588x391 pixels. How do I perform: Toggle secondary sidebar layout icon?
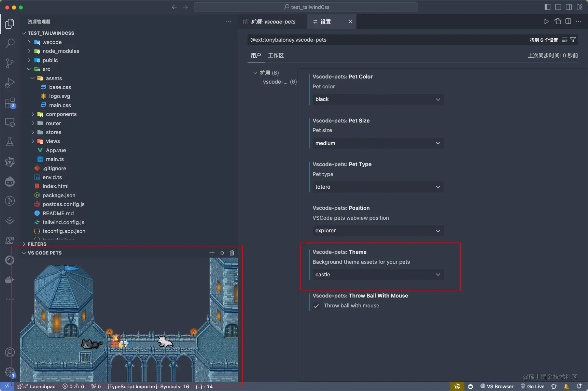pyautogui.click(x=569, y=7)
